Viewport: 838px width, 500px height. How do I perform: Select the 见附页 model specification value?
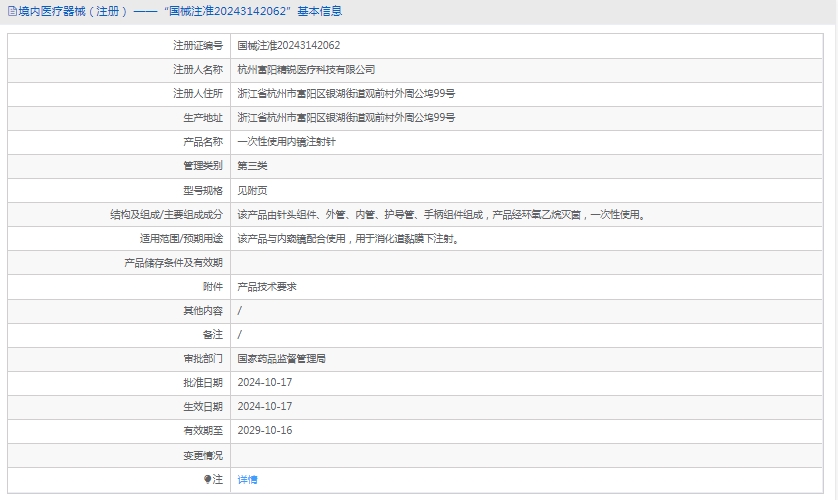(252, 190)
